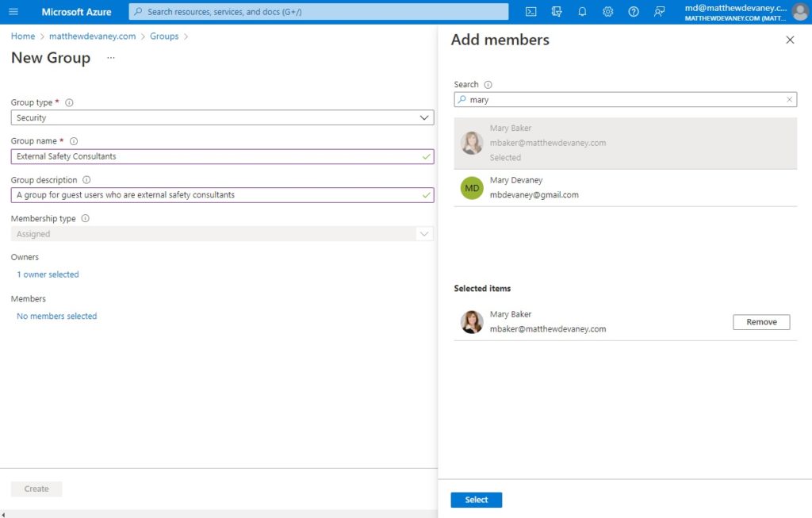Expand the Membership type dropdown
This screenshot has width=812, height=518.
click(222, 234)
